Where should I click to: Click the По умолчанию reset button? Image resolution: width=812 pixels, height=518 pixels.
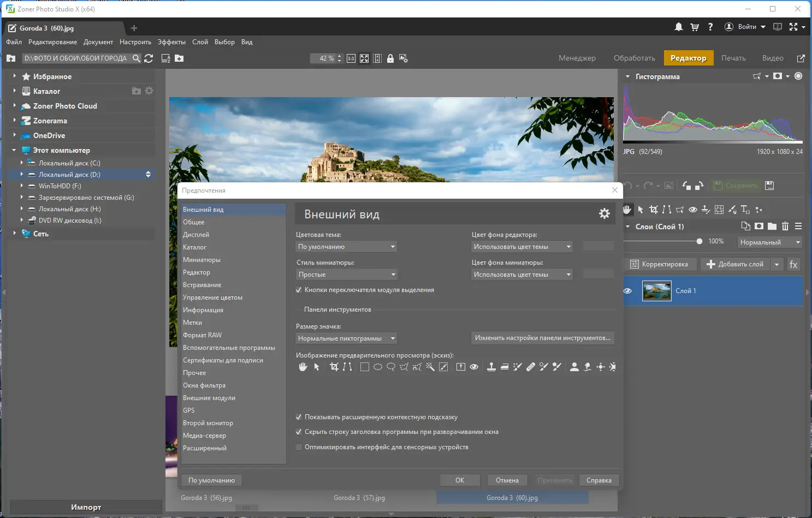click(x=211, y=480)
